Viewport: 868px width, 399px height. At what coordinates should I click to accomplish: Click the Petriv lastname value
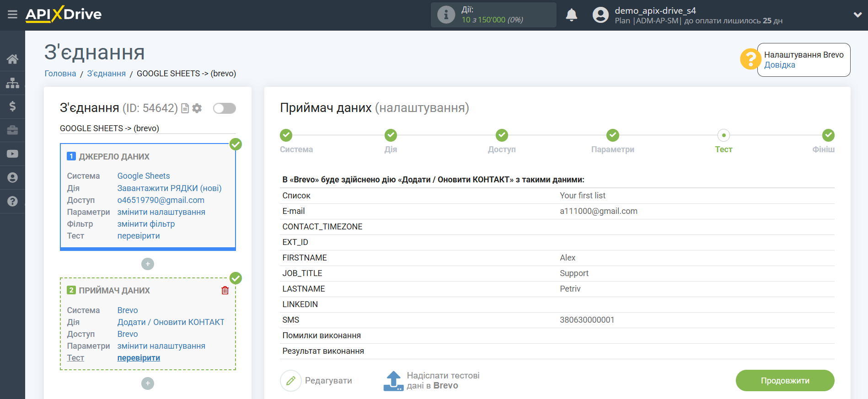[x=570, y=289]
